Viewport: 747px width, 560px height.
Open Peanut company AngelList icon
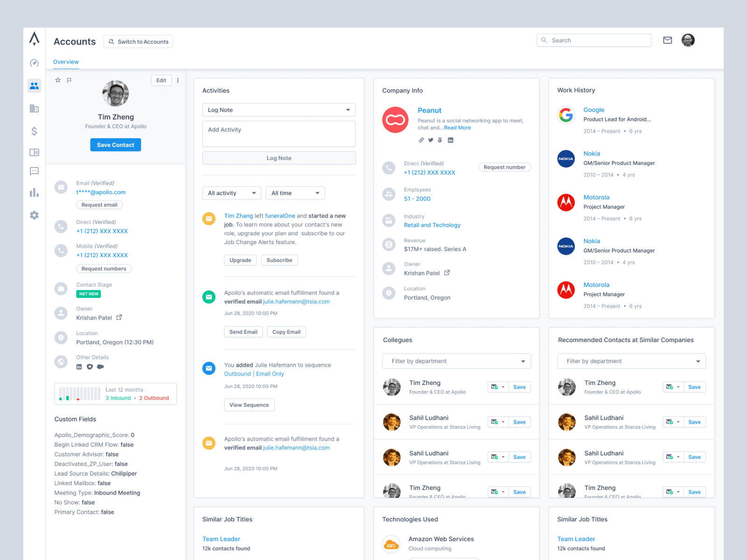click(440, 140)
